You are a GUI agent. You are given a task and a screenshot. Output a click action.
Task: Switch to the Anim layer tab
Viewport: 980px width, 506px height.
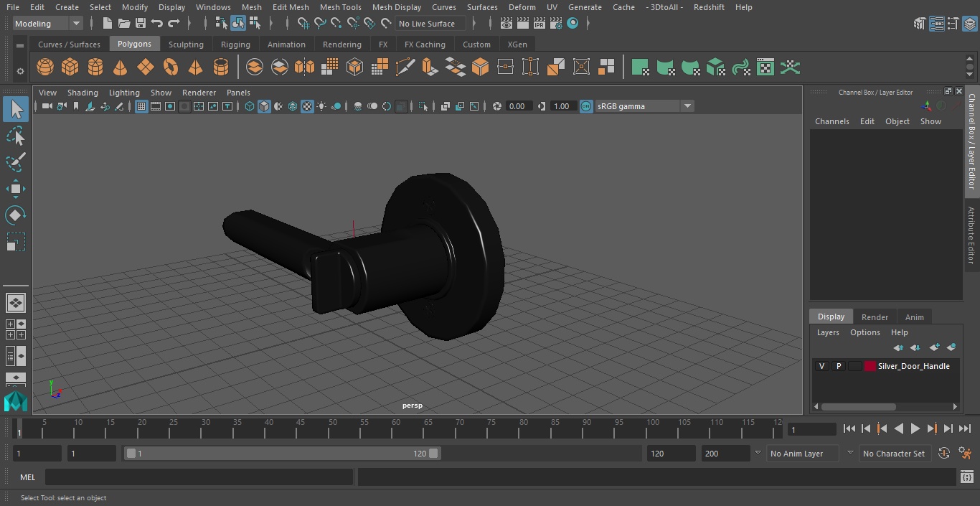(x=914, y=317)
